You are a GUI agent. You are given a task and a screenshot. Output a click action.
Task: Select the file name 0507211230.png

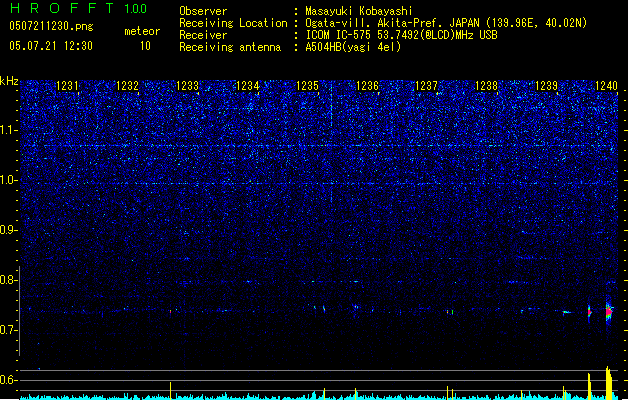point(51,26)
